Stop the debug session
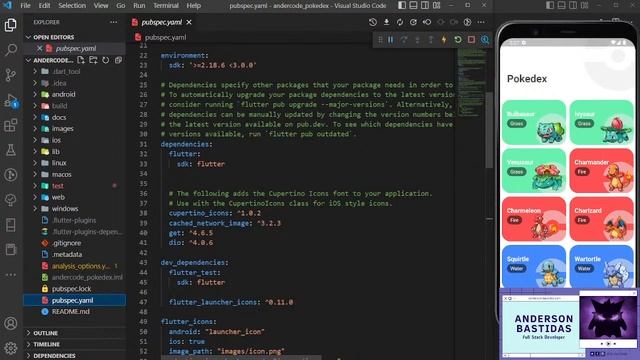 (471, 40)
